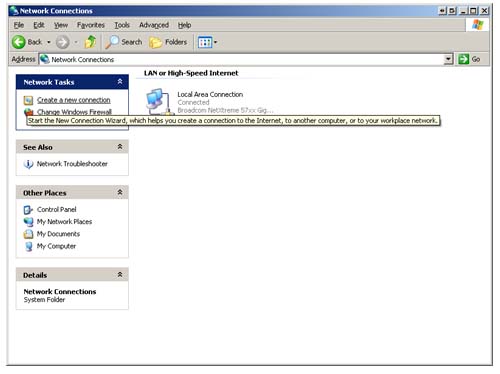
Task: Click the Back arrow icon
Action: click(x=19, y=42)
